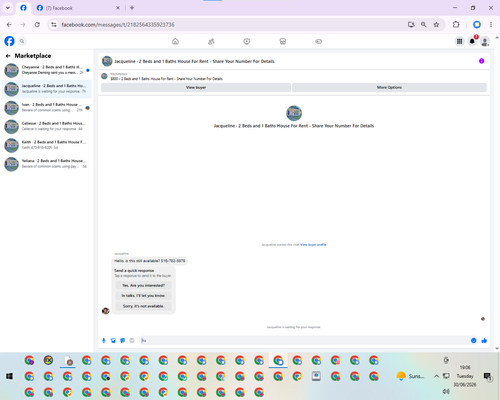
Task: Open the notifications bell icon
Action: coord(472,41)
